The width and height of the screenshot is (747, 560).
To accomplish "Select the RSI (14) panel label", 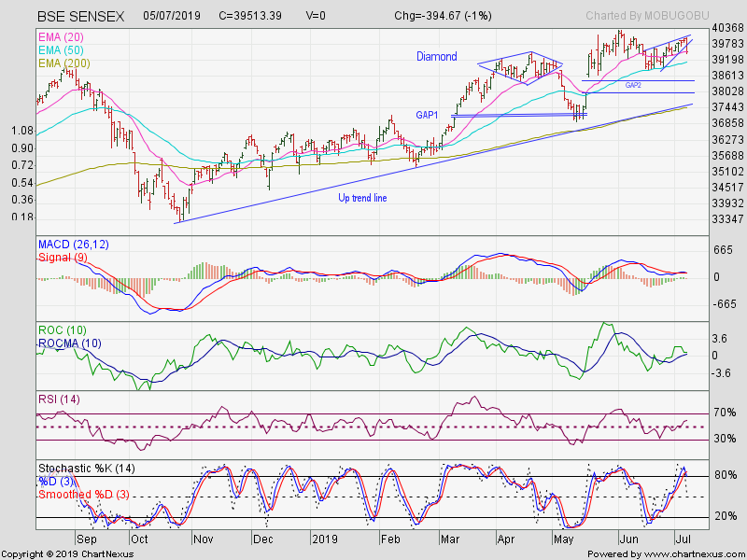I will pyautogui.click(x=58, y=399).
